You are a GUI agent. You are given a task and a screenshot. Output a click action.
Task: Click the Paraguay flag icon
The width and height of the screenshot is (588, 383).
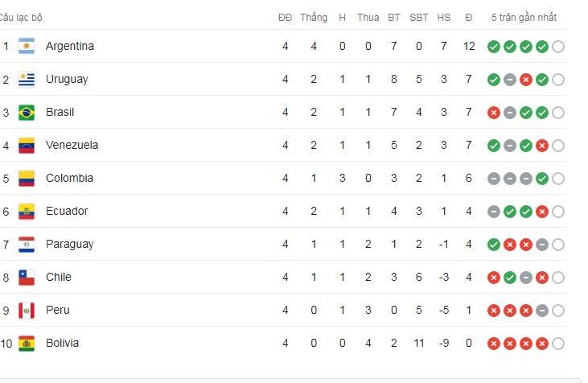click(x=27, y=244)
